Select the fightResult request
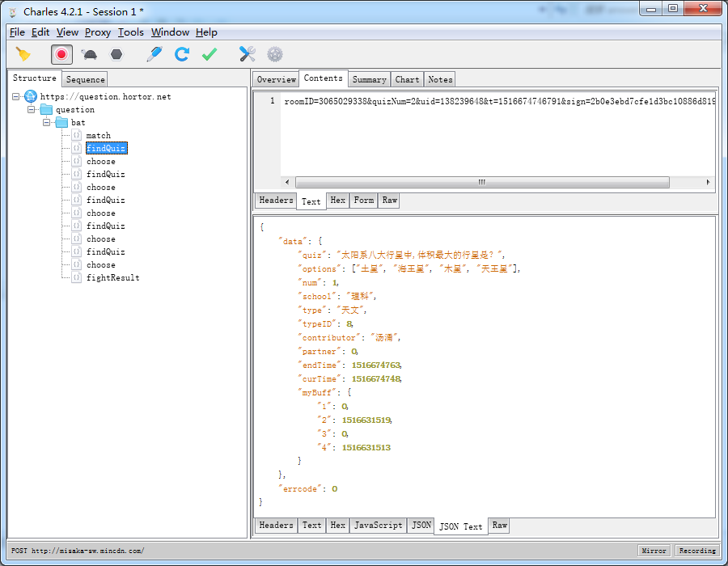 (112, 277)
